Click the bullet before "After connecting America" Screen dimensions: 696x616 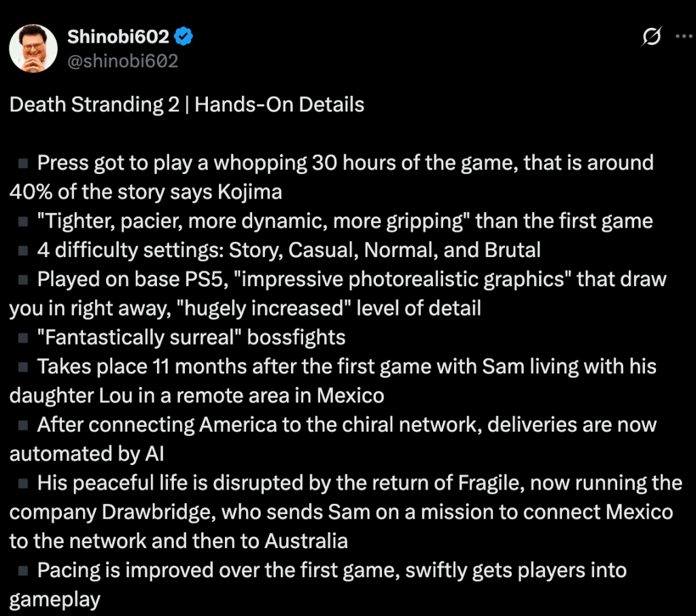22,425
